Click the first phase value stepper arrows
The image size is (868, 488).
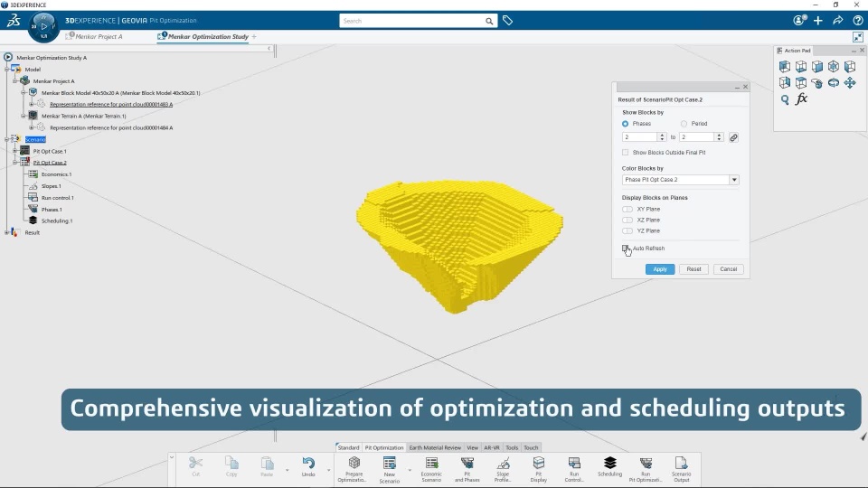(662, 137)
